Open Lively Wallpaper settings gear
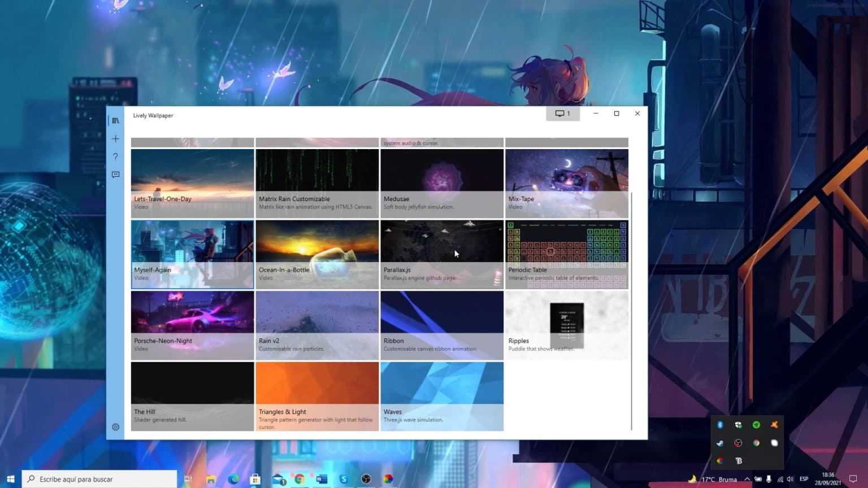 click(116, 426)
